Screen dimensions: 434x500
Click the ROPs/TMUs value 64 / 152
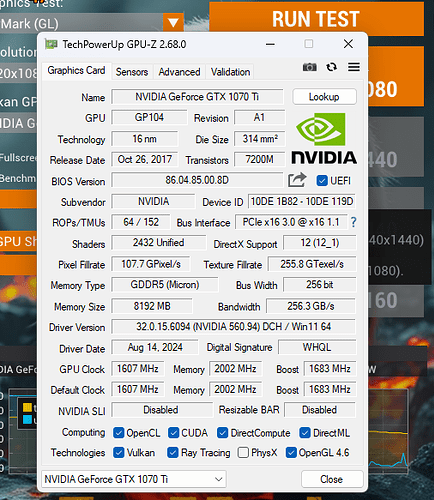pos(141,222)
